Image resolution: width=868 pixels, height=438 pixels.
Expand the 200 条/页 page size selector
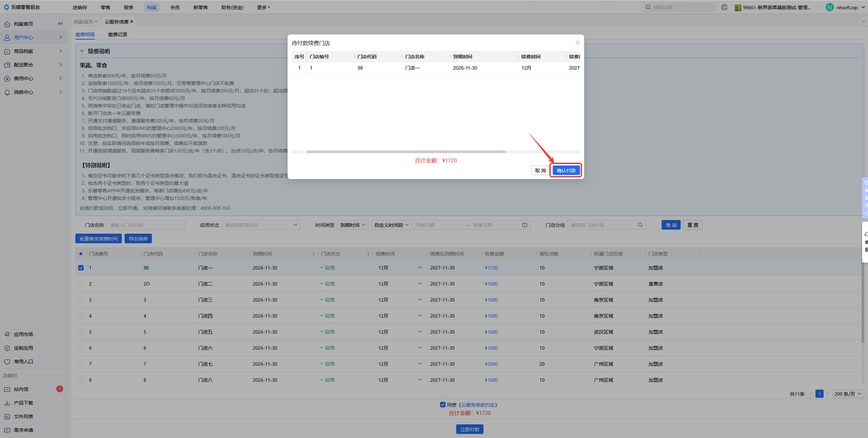click(x=848, y=394)
